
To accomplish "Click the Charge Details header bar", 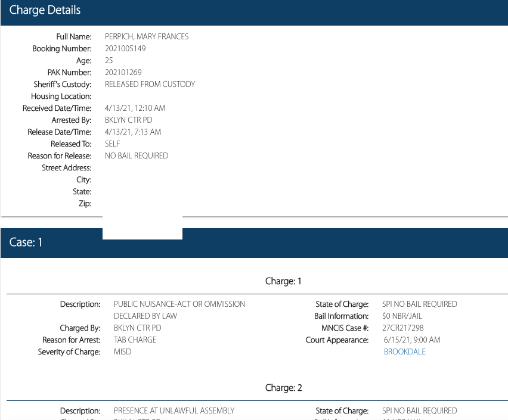I will [254, 11].
